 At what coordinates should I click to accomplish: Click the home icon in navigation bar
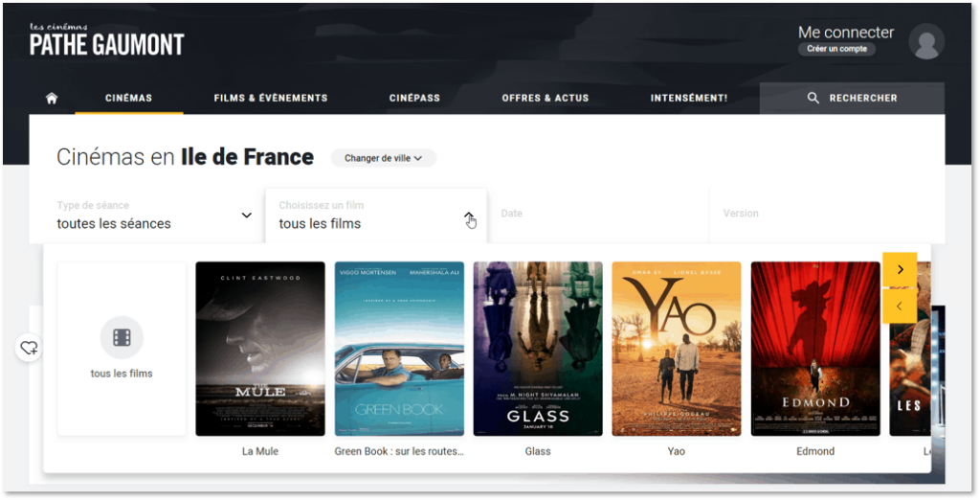[x=52, y=98]
